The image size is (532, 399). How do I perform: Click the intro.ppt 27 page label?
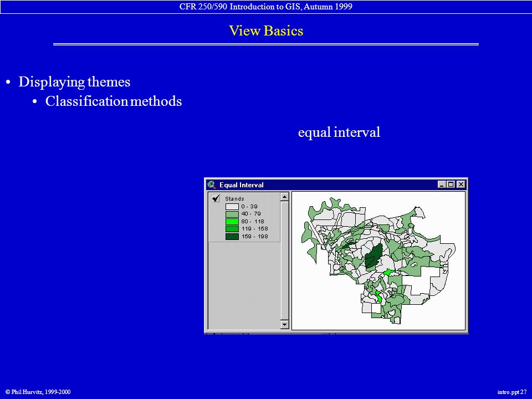click(x=512, y=392)
